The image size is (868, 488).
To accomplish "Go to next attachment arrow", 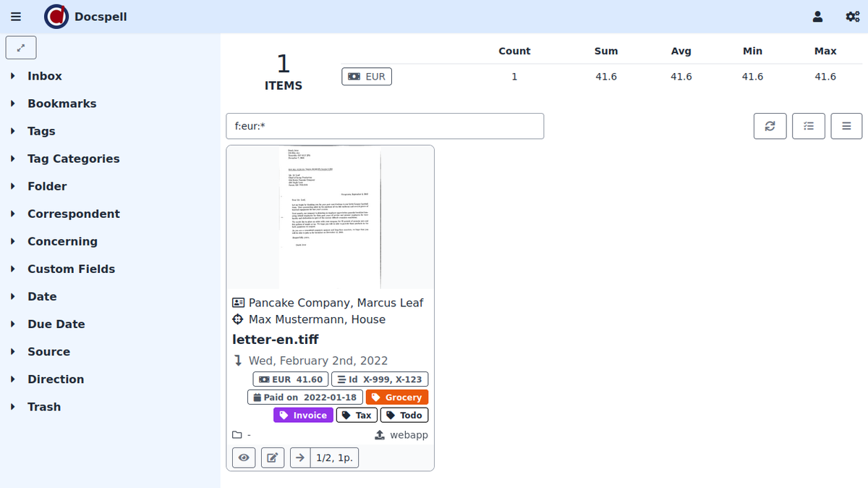I will coord(299,458).
